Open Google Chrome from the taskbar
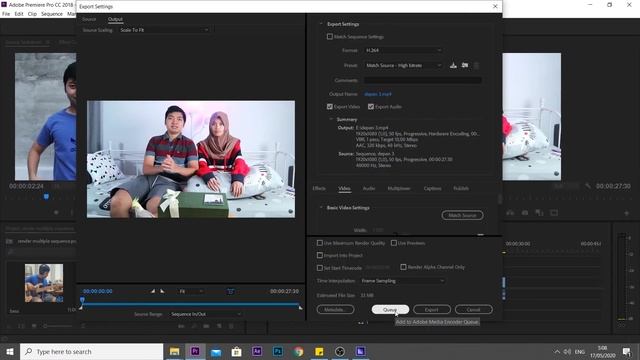The image size is (640, 360). [x=298, y=351]
